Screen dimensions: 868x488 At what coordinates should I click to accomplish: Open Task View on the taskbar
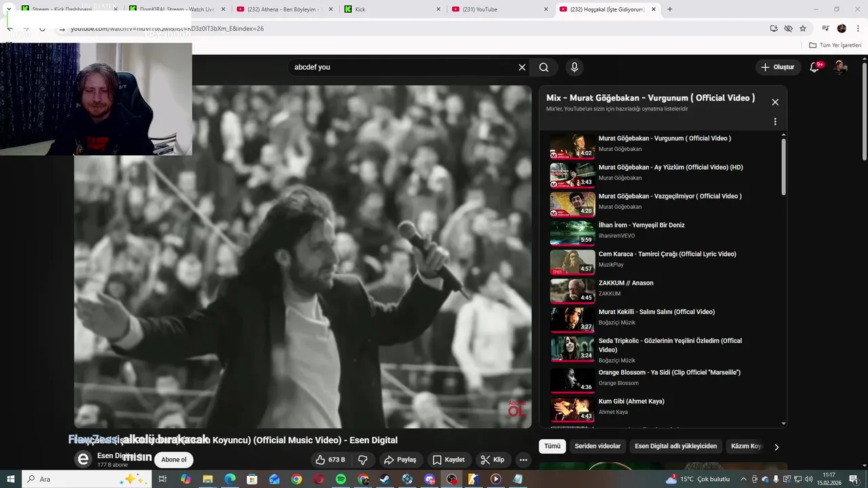(x=163, y=479)
